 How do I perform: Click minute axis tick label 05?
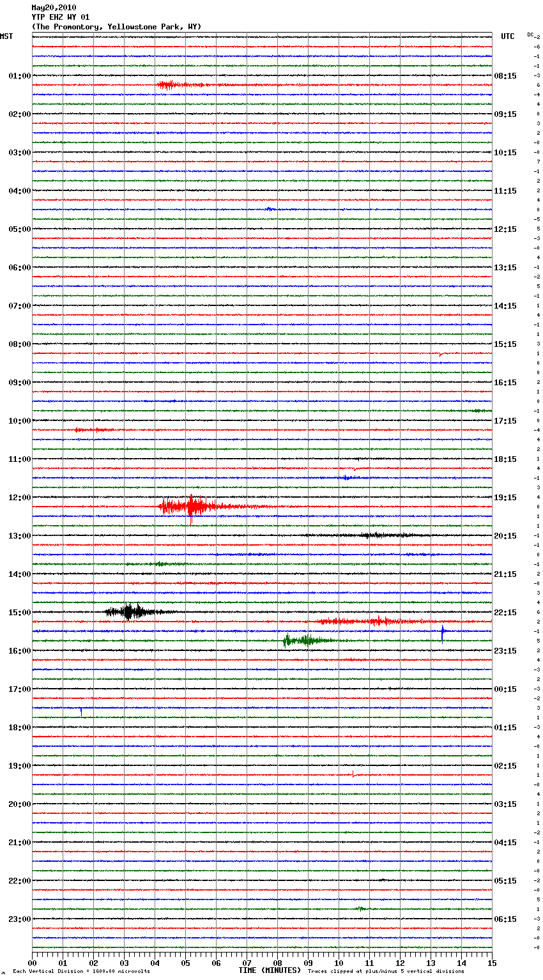[185, 963]
